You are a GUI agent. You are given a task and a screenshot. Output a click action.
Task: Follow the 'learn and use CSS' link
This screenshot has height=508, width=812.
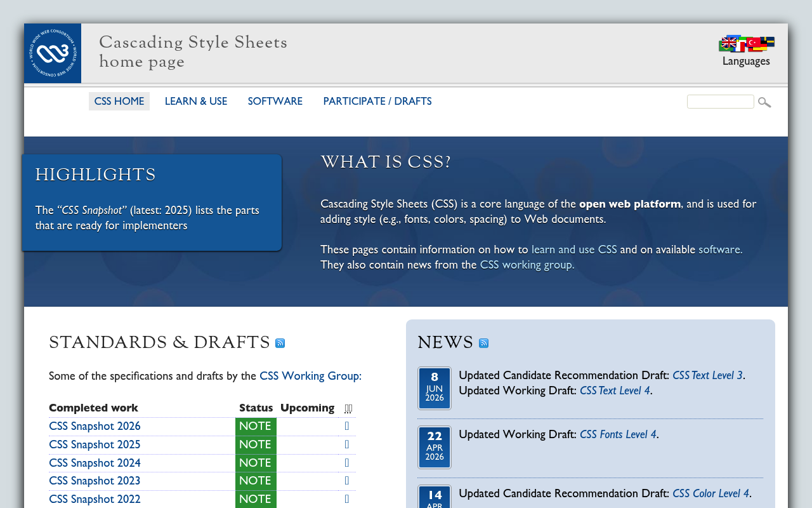pyautogui.click(x=574, y=250)
